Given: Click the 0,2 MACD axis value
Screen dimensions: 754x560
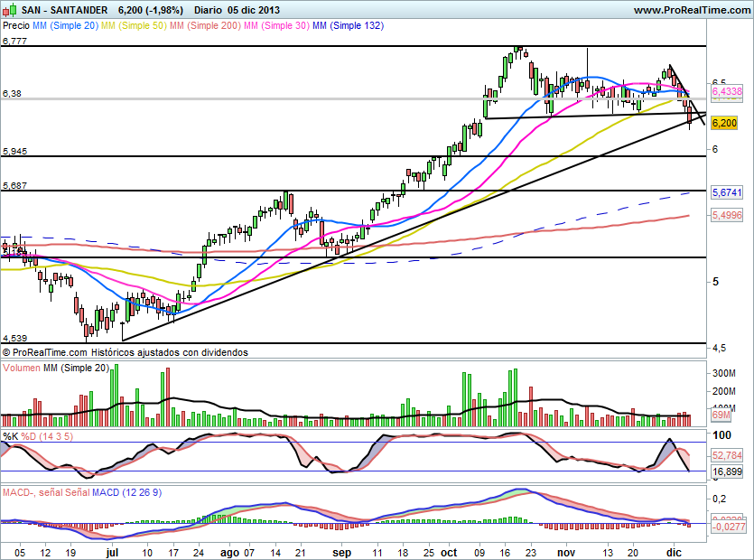Looking at the screenshot, I should 720,499.
